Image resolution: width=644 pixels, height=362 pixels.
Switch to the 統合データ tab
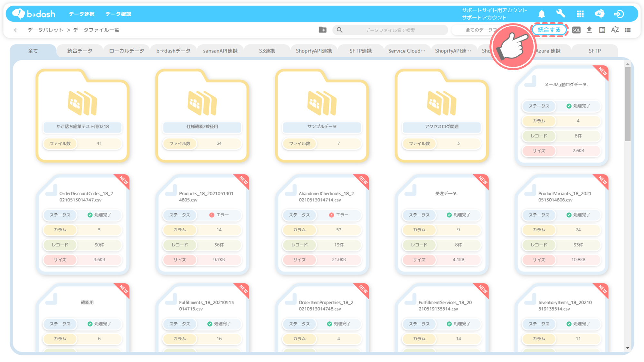(80, 51)
